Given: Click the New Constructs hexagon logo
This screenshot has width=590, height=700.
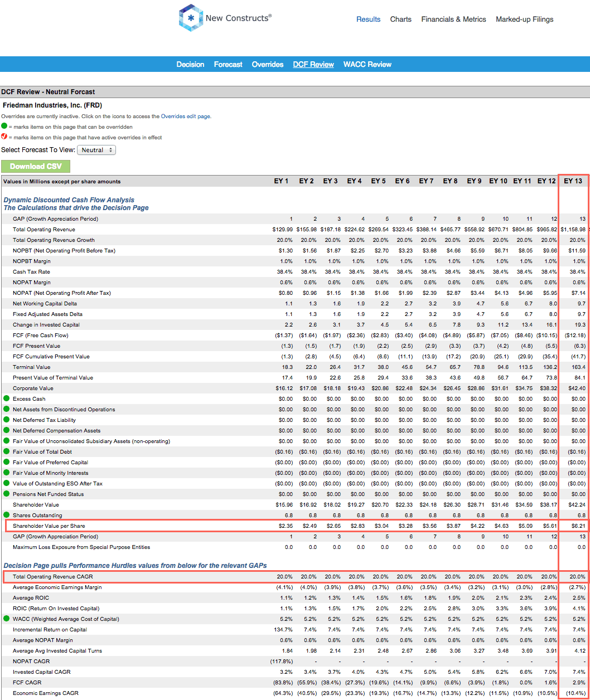Looking at the screenshot, I should point(191,17).
